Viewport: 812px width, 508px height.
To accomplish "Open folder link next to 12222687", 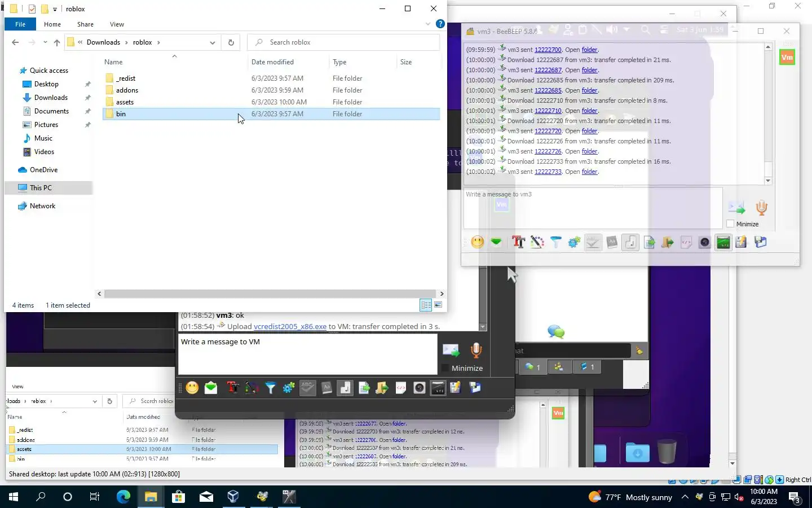I will pyautogui.click(x=590, y=70).
